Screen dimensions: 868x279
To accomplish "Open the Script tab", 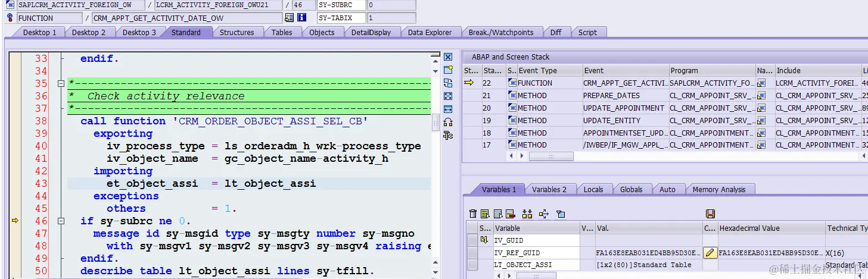I will 587,32.
